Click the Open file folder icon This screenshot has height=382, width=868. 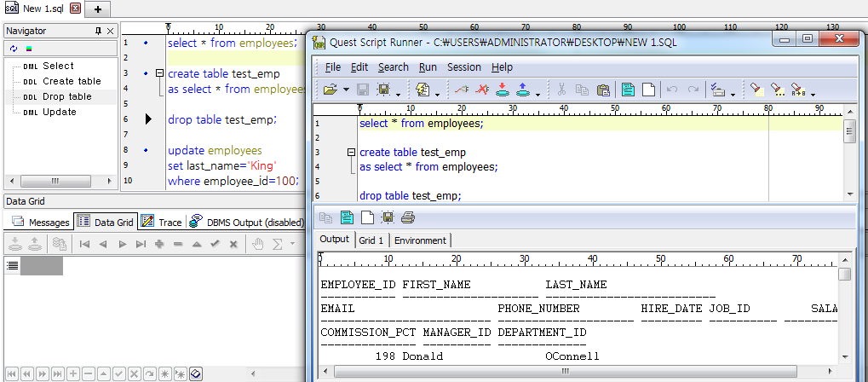(329, 90)
